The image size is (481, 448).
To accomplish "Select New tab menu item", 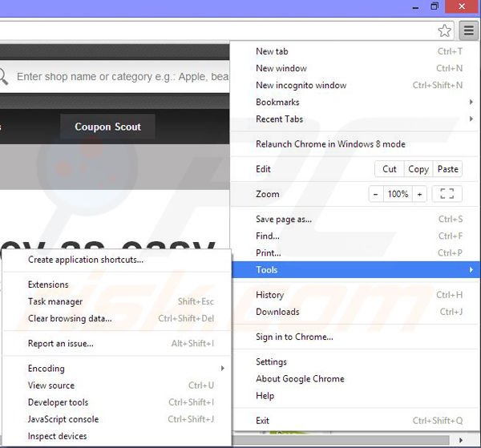I will coord(356,51).
